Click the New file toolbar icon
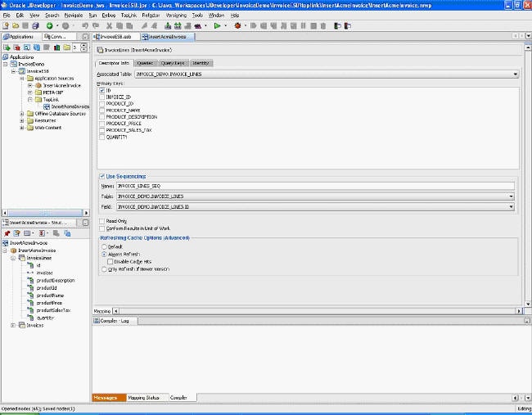 [x=6, y=26]
